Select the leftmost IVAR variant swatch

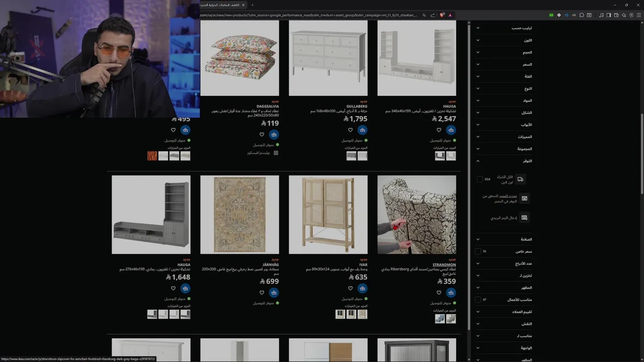[x=340, y=314]
